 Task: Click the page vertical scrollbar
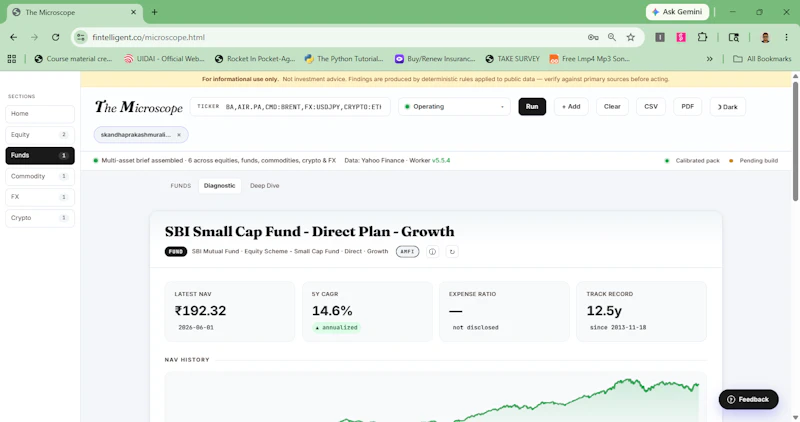pos(795,140)
